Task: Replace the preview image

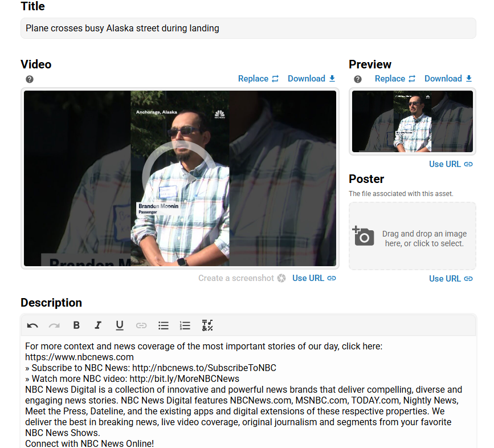Action: 395,79
